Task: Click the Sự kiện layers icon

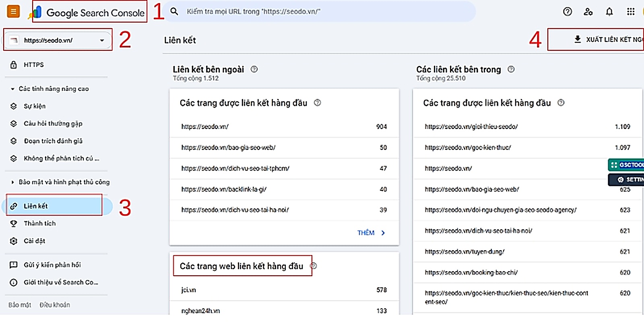Action: pos(14,106)
